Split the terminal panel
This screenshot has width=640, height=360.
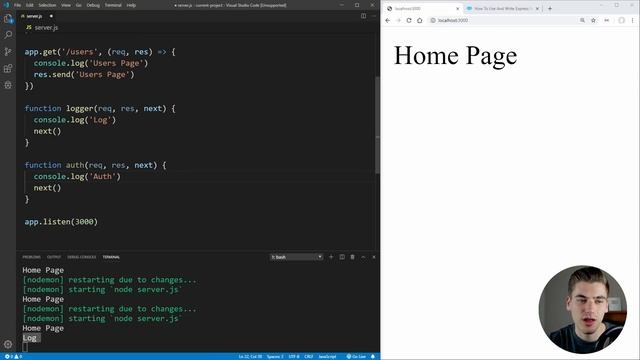coord(342,257)
